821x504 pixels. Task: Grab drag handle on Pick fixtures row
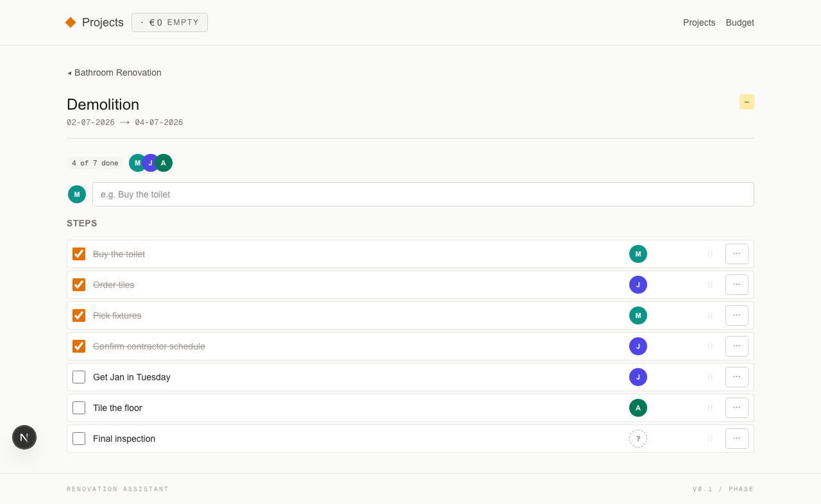(x=710, y=315)
